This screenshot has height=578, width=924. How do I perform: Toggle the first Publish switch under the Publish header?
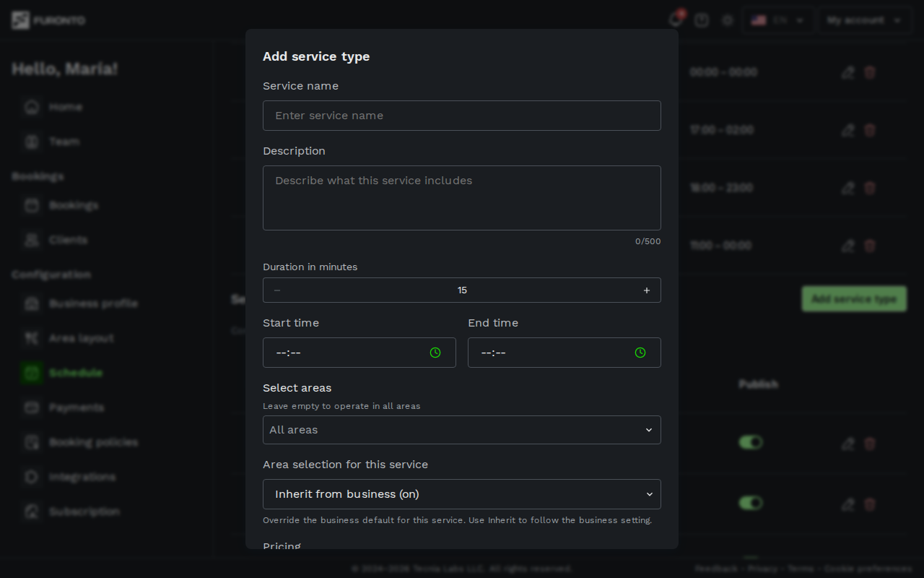point(751,442)
